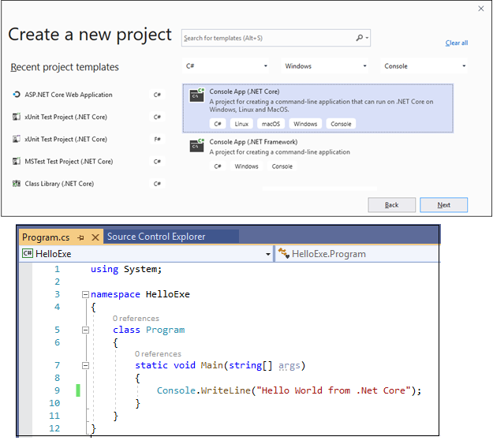Click the Windows tag on .NET Core template
Image resolution: width=493 pixels, height=448 pixels.
(305, 124)
